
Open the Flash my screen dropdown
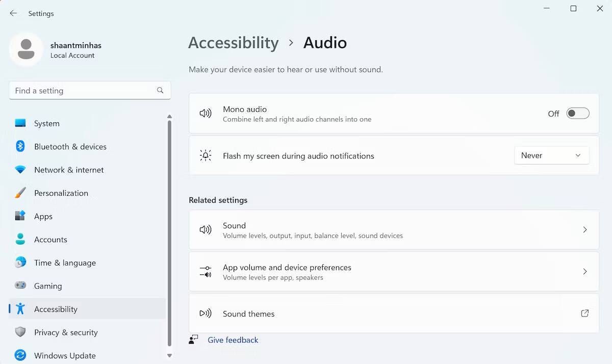(551, 155)
